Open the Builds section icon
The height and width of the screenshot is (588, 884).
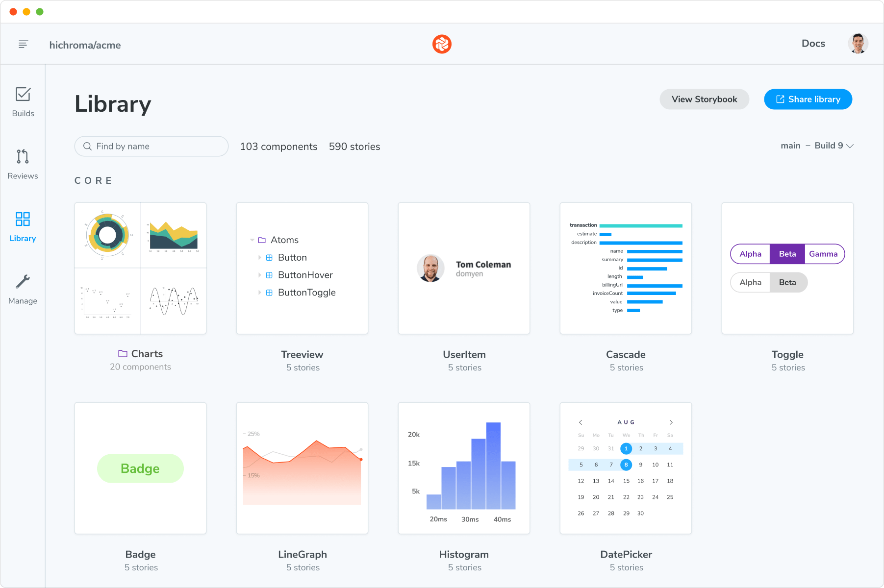[x=23, y=94]
